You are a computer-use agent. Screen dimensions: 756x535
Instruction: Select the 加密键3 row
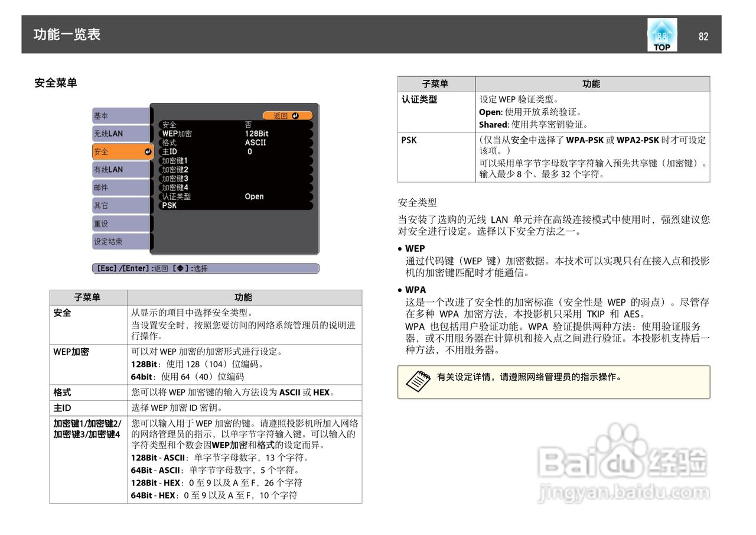coord(235,178)
